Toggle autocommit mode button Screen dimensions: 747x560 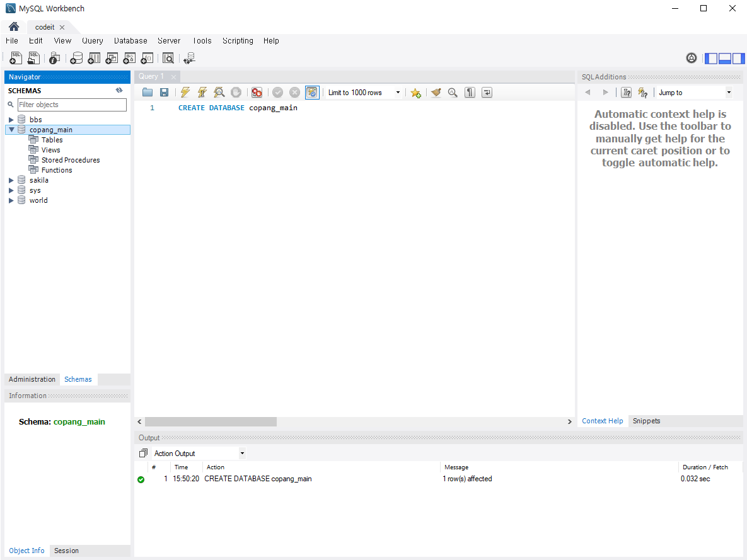point(312,93)
